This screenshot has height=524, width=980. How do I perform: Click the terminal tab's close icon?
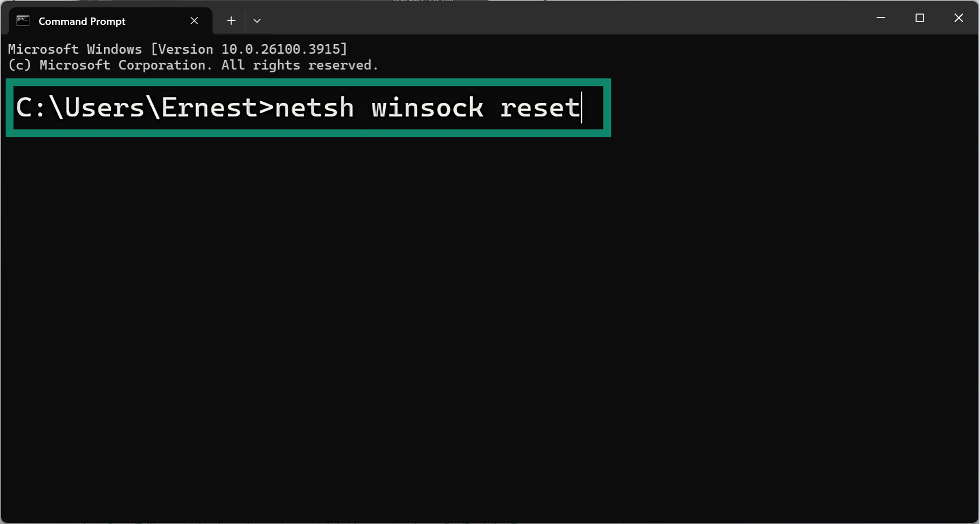194,20
